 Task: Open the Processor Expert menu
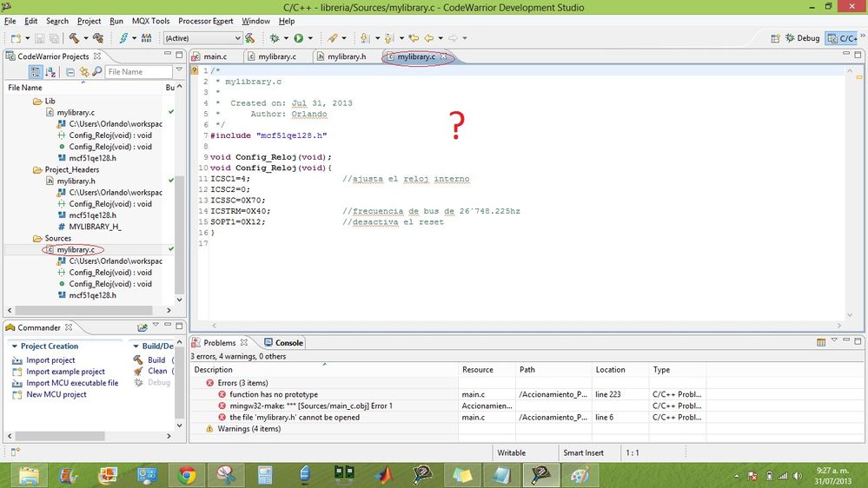click(205, 21)
